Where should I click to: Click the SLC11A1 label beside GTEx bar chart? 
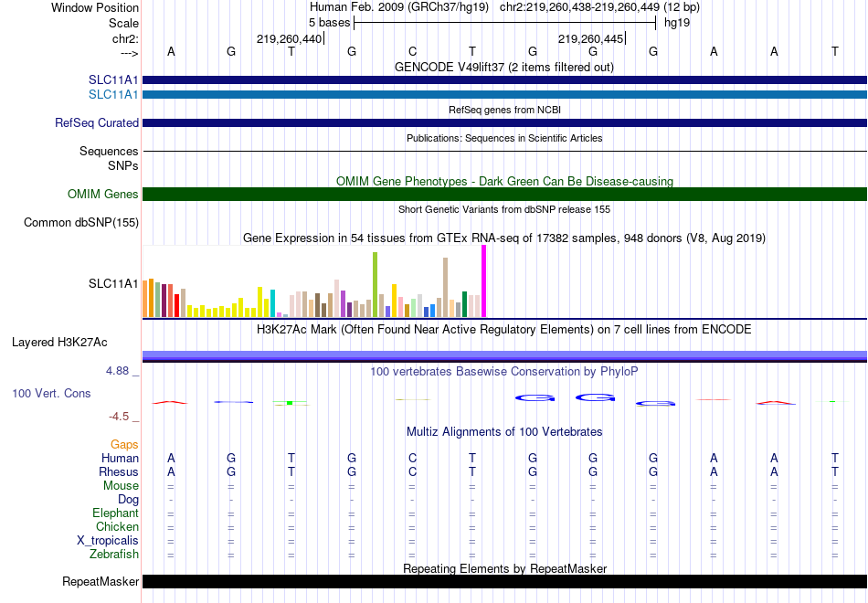[113, 283]
